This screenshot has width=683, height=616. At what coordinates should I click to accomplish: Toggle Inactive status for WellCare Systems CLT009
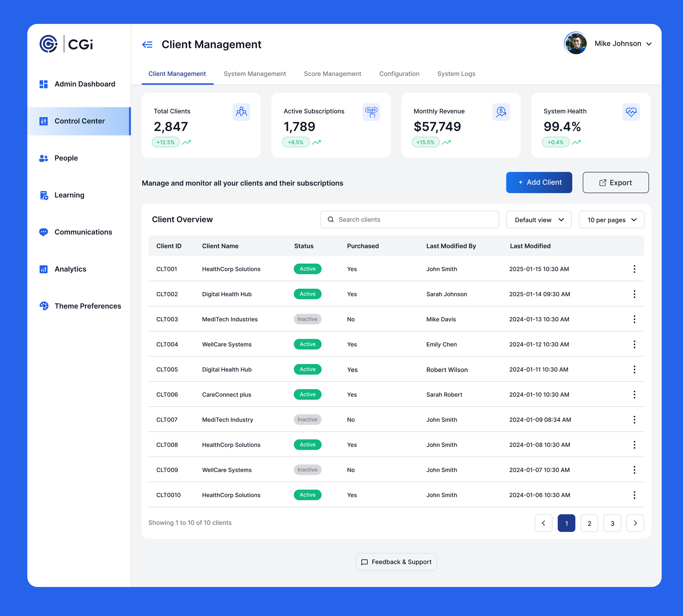307,469
